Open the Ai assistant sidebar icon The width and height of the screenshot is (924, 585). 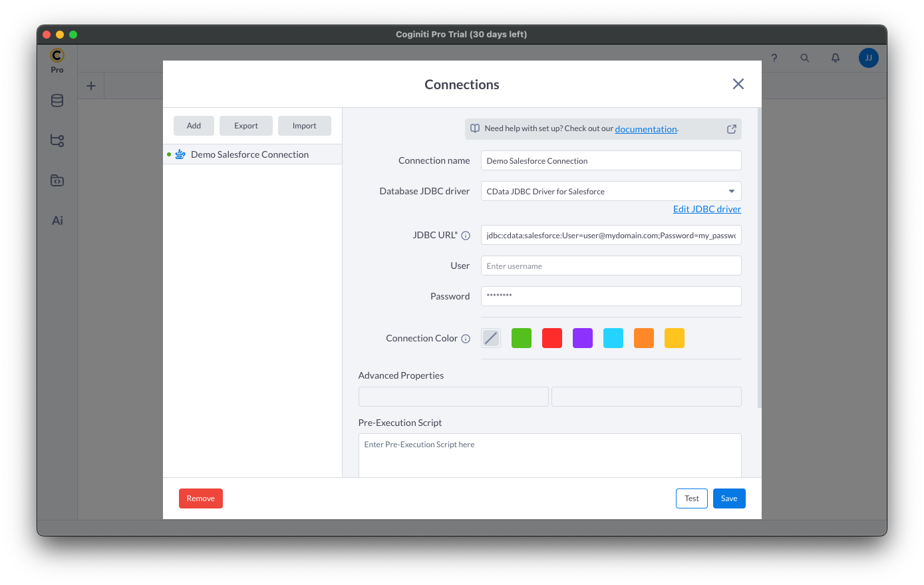click(x=57, y=220)
